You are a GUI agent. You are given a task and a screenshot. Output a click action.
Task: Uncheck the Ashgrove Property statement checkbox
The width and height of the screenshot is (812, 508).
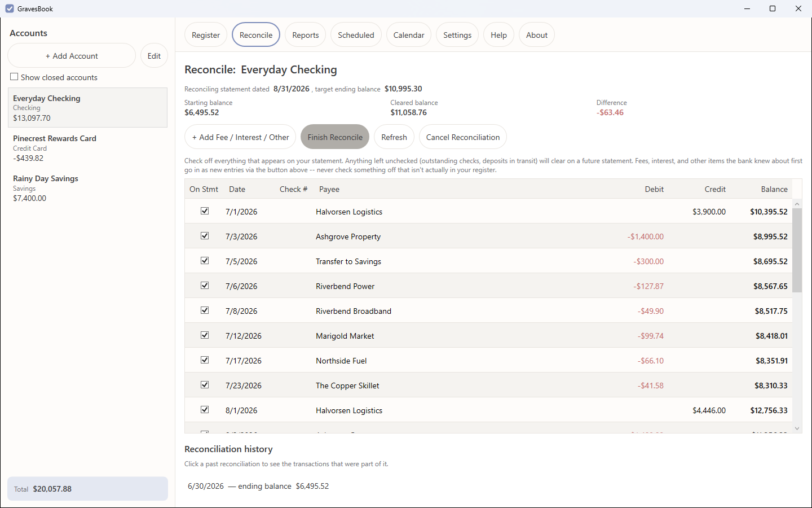[205, 236]
